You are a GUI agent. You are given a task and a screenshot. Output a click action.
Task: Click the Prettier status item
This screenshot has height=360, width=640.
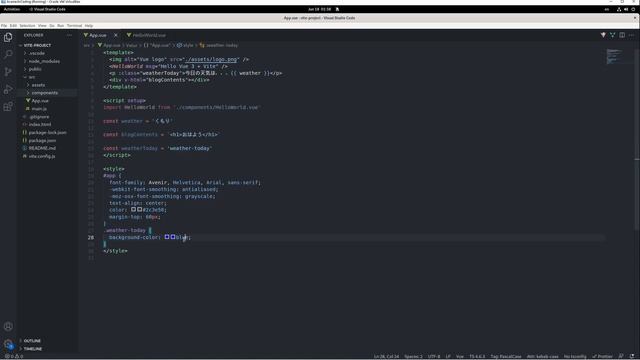[x=602, y=356]
